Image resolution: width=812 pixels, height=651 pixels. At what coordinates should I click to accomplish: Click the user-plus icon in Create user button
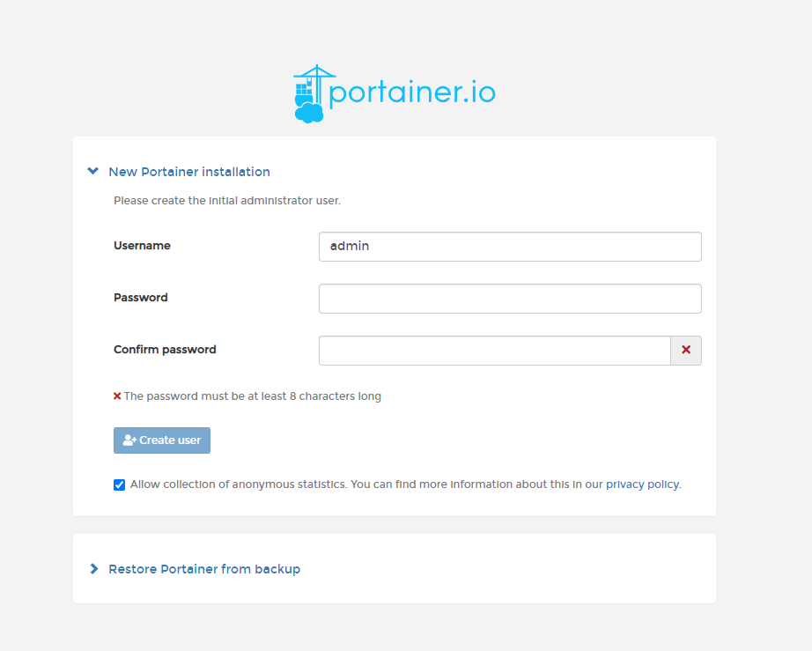[129, 440]
